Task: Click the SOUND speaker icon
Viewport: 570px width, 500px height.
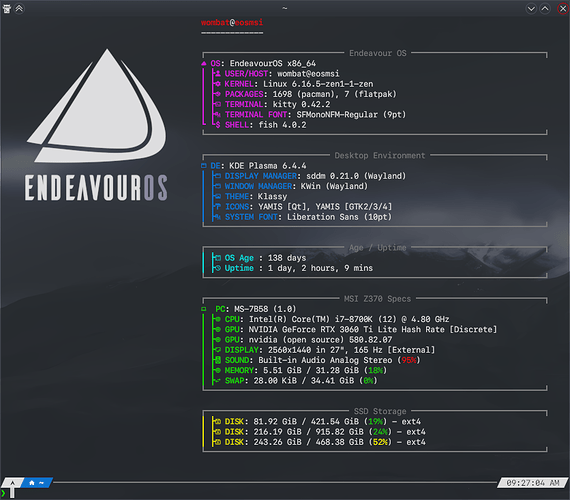Action: 218,360
